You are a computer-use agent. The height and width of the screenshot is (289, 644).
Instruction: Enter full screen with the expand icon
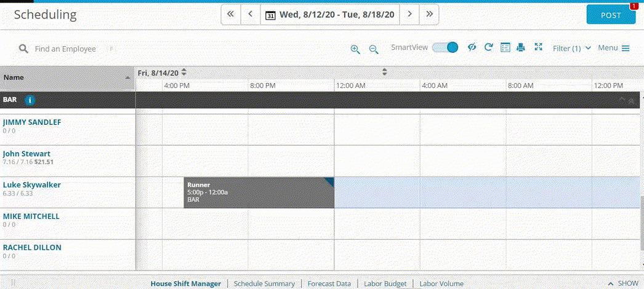point(538,47)
